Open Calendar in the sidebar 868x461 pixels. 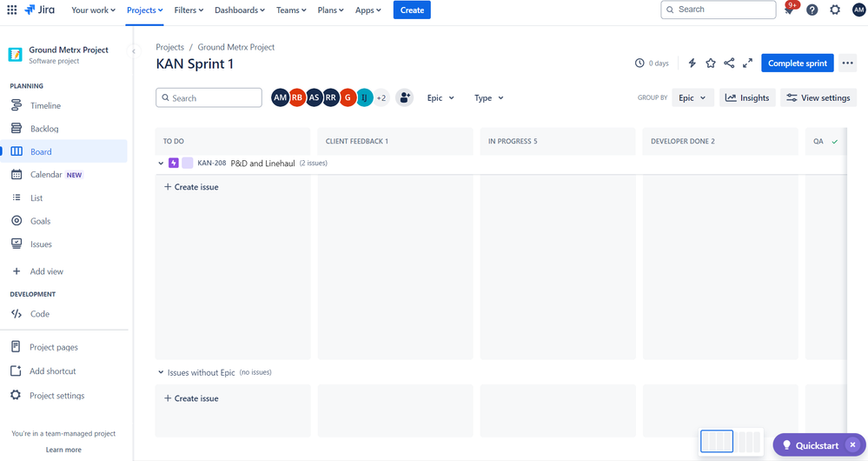63,175
